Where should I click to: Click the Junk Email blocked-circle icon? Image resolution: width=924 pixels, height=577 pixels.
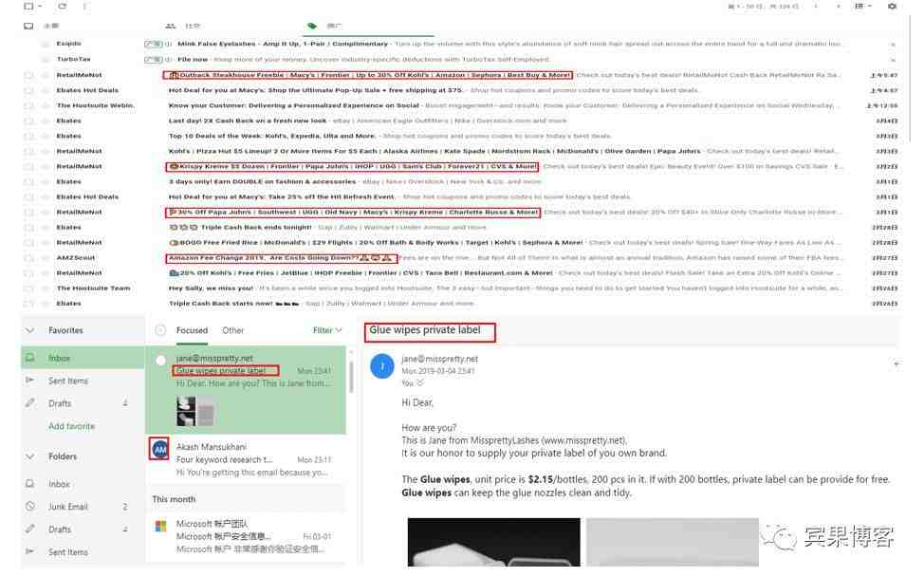pos(29,506)
